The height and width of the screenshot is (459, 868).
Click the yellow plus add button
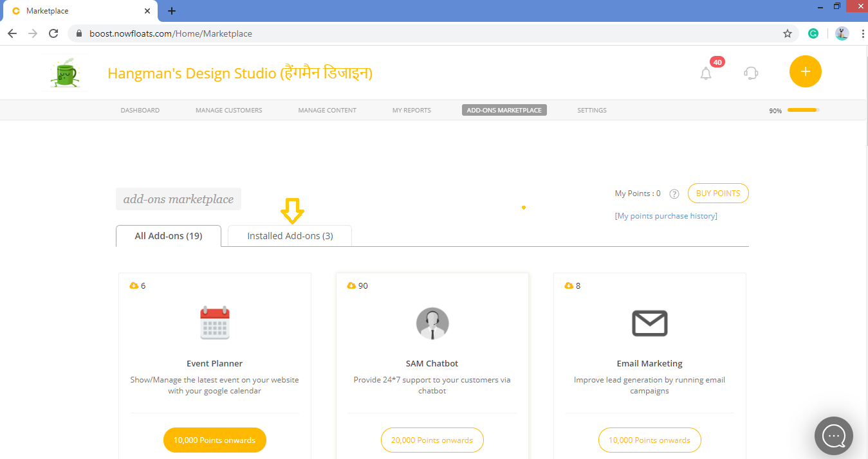805,71
